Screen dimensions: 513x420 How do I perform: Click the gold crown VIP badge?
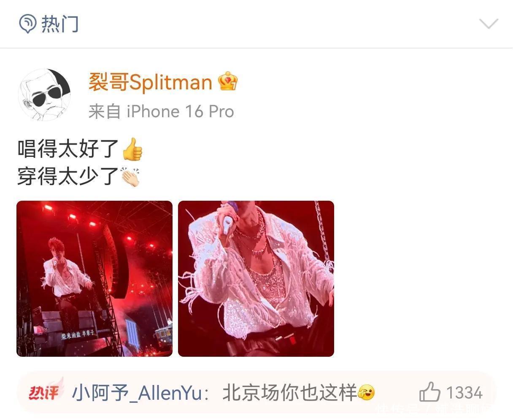[228, 81]
